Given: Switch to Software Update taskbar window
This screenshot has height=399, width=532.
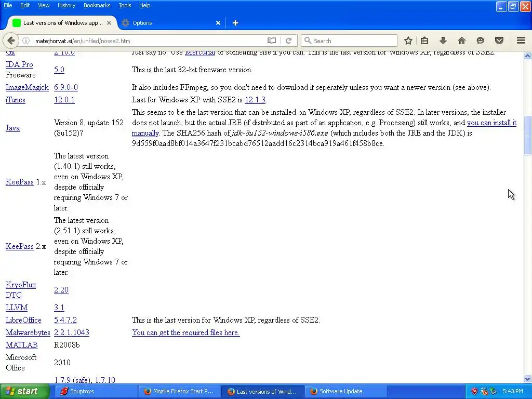Looking at the screenshot, I should click(x=345, y=392).
